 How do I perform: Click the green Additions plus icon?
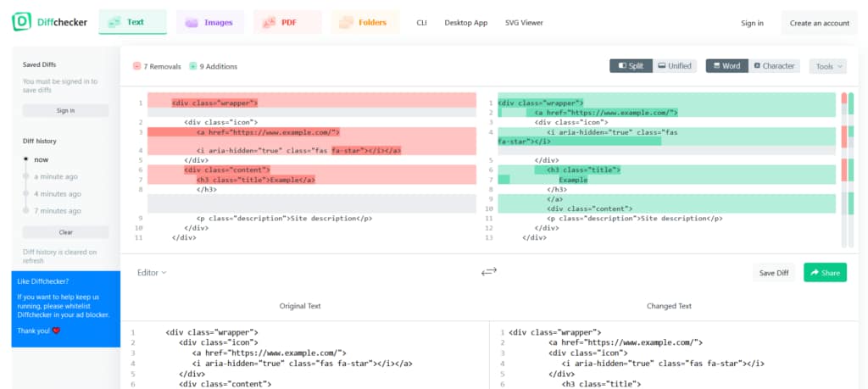[192, 66]
